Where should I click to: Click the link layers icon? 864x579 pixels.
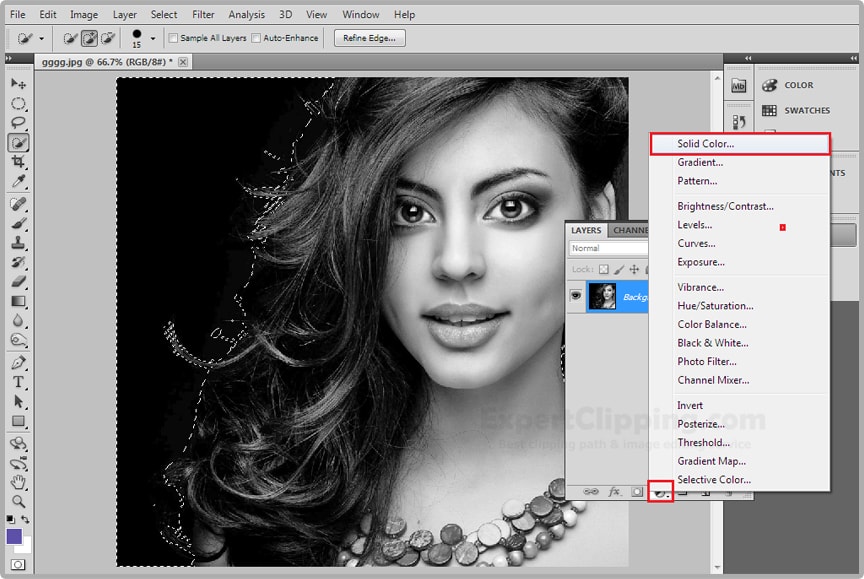pyautogui.click(x=592, y=492)
